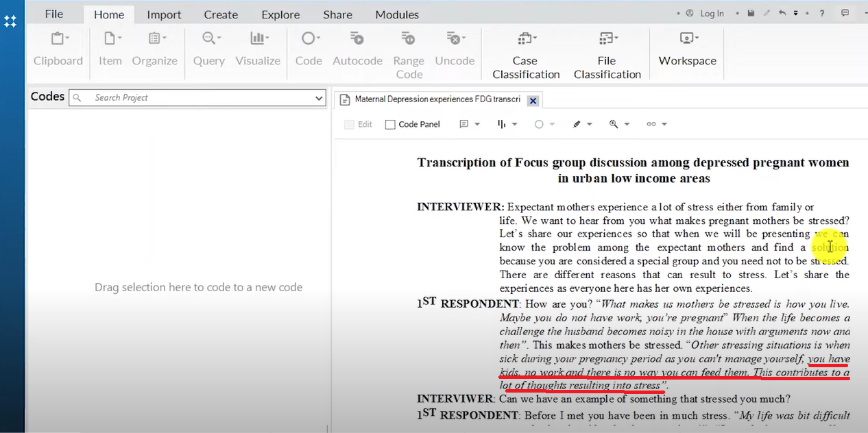Open the quick access customize arrow
This screenshot has width=868, height=433.
click(x=796, y=13)
